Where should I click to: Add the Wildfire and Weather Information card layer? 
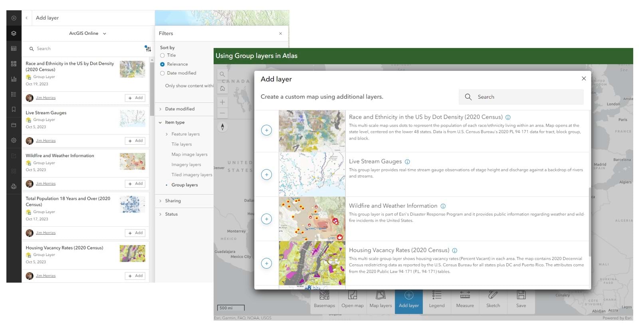tap(135, 184)
